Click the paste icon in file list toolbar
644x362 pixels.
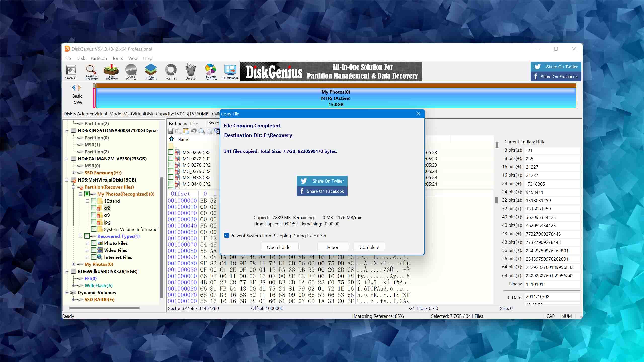[186, 131]
